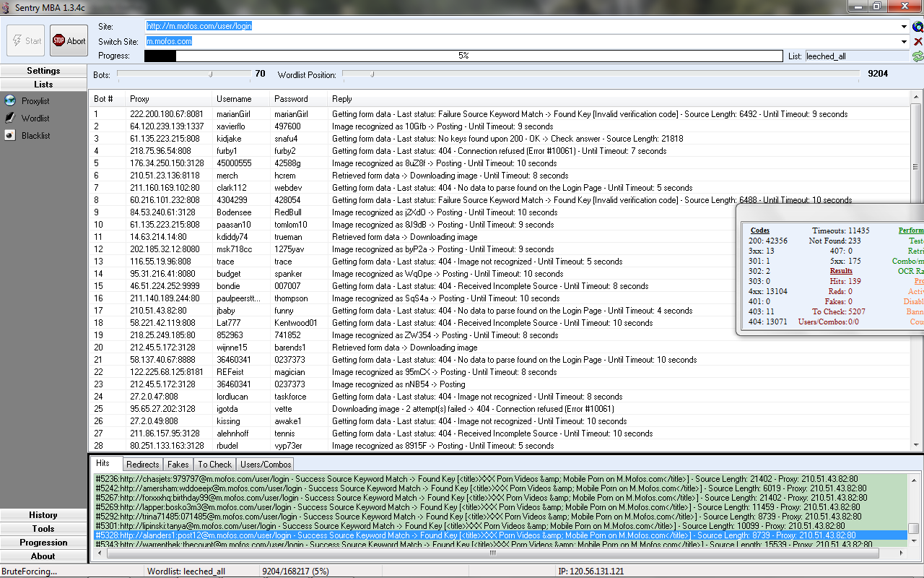Image resolution: width=924 pixels, height=578 pixels.
Task: Click inside the Switch Site field
Action: [x=522, y=41]
